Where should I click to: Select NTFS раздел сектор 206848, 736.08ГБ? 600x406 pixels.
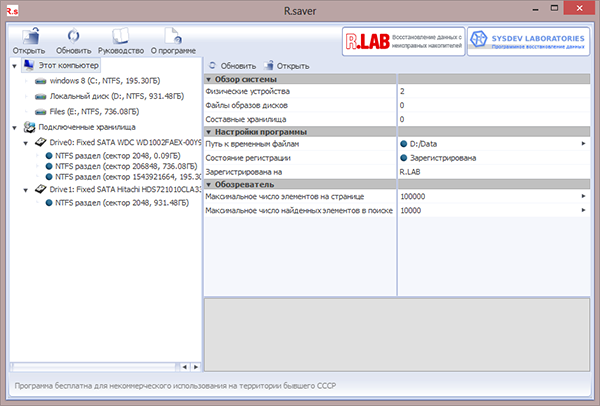click(126, 166)
